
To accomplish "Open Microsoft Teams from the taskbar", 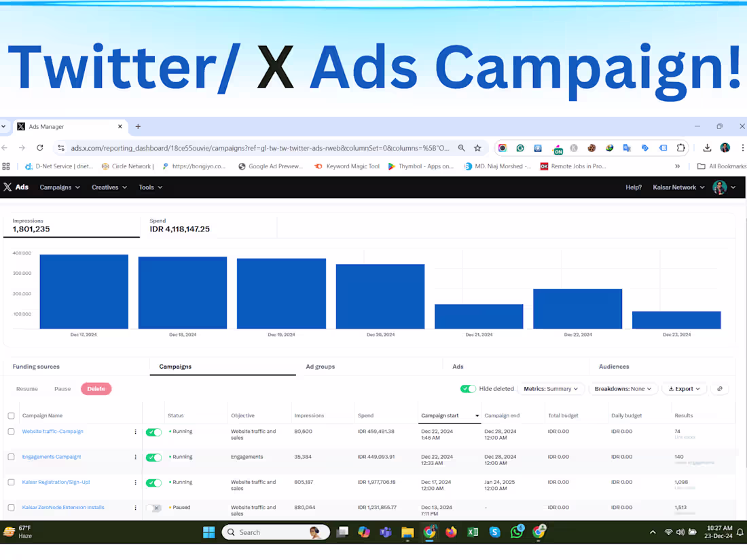I will pos(386,532).
